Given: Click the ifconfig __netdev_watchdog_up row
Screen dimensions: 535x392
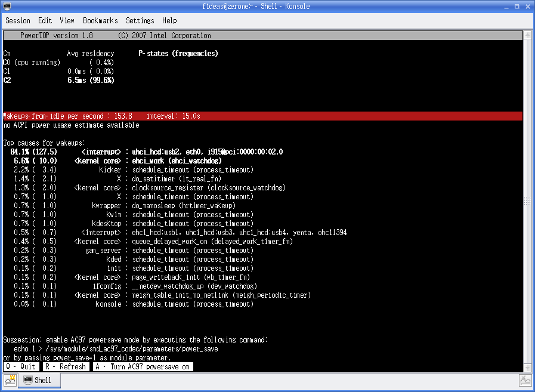Looking at the screenshot, I should coord(135,286).
